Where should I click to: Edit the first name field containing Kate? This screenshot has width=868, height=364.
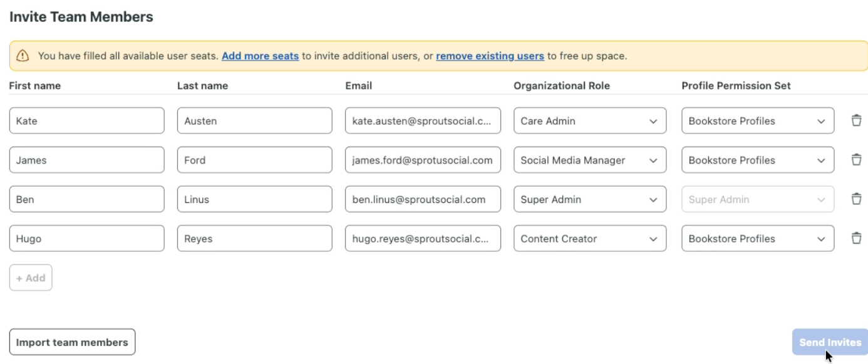[x=86, y=121]
